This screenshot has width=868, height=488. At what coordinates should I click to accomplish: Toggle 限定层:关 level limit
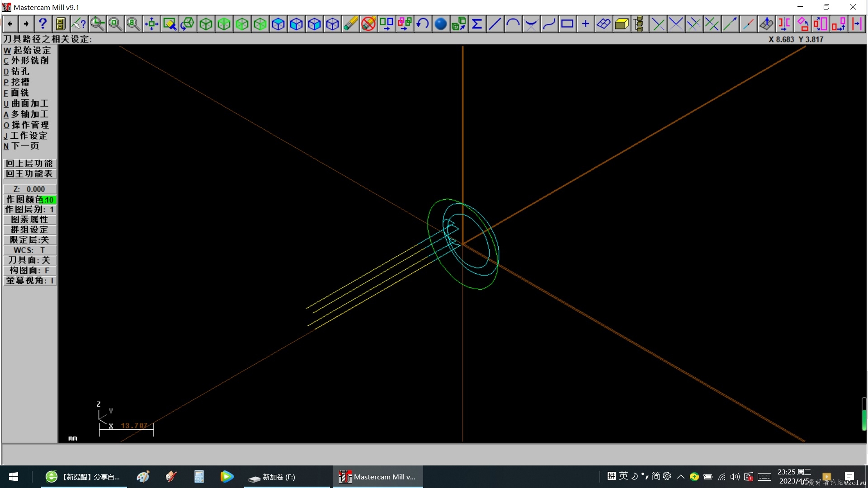pyautogui.click(x=30, y=240)
